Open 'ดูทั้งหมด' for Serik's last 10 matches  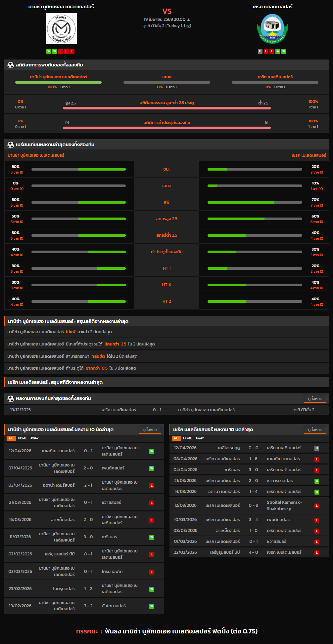point(315,429)
